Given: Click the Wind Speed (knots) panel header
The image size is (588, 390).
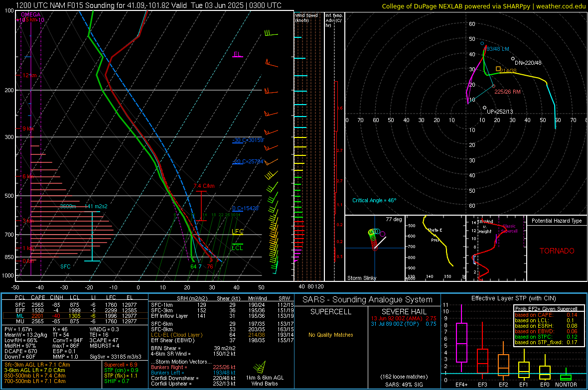Looking at the screenshot, I should pos(306,17).
